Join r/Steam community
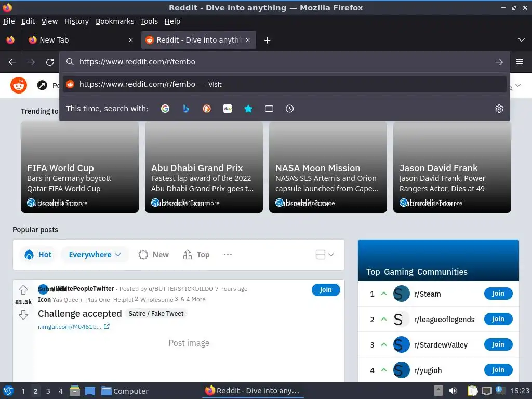 (498, 294)
